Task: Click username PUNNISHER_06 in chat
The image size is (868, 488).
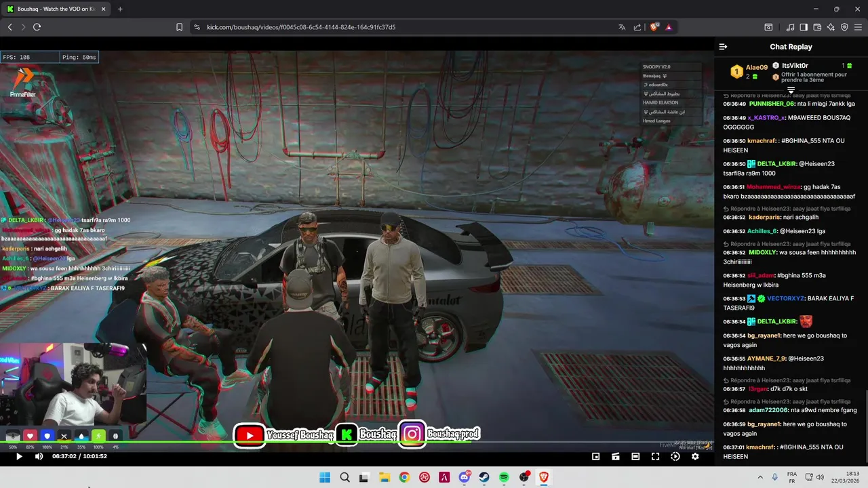Action: (x=772, y=104)
